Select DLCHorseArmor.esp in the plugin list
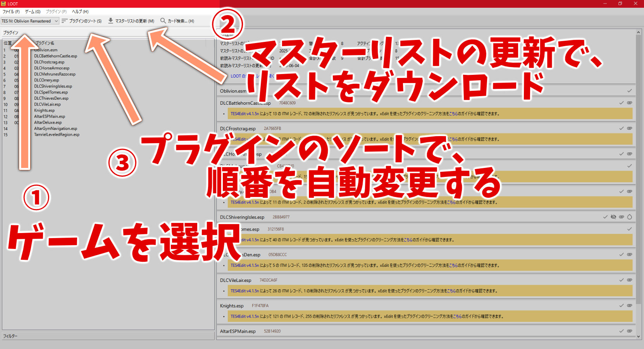The image size is (644, 349). (x=52, y=68)
